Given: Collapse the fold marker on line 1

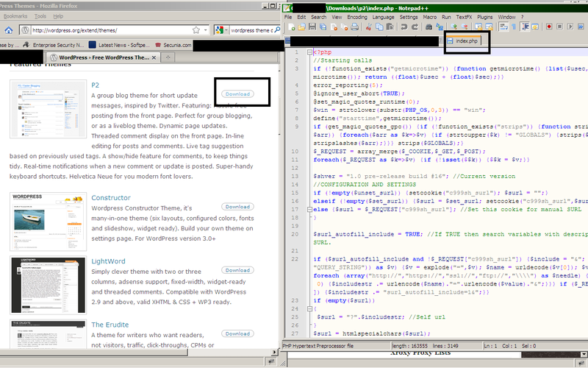Looking at the screenshot, I should pos(309,52).
